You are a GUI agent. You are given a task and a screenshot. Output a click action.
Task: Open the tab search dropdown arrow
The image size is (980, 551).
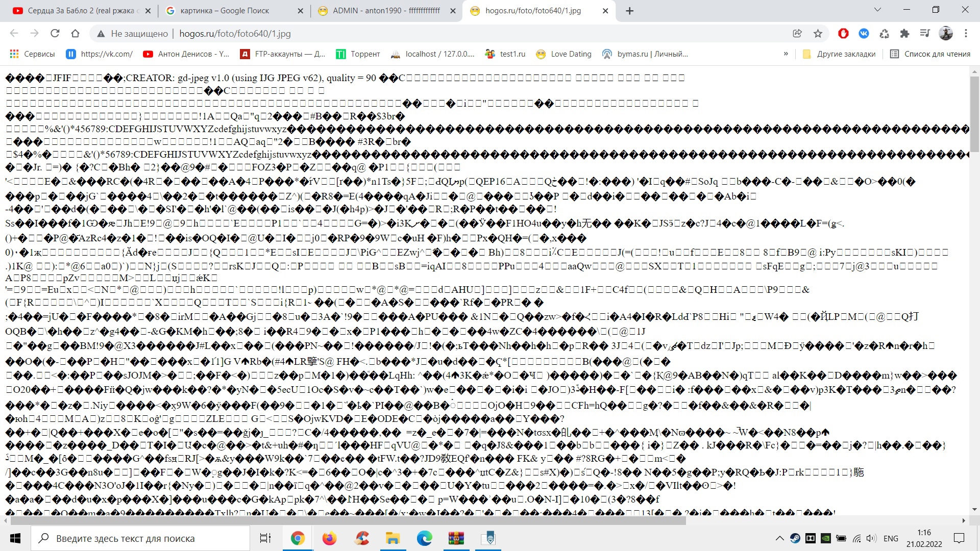[x=877, y=10]
